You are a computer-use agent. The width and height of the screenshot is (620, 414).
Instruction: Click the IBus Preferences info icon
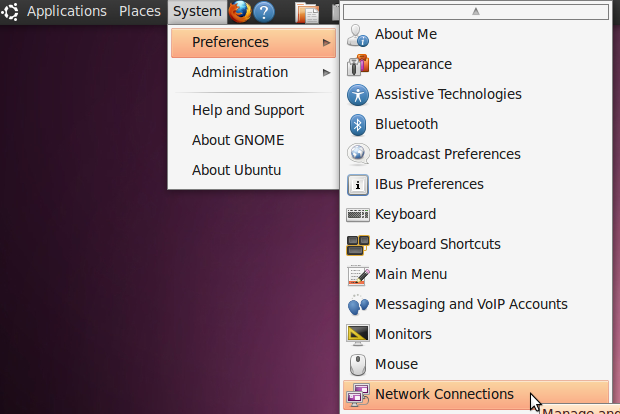point(358,184)
